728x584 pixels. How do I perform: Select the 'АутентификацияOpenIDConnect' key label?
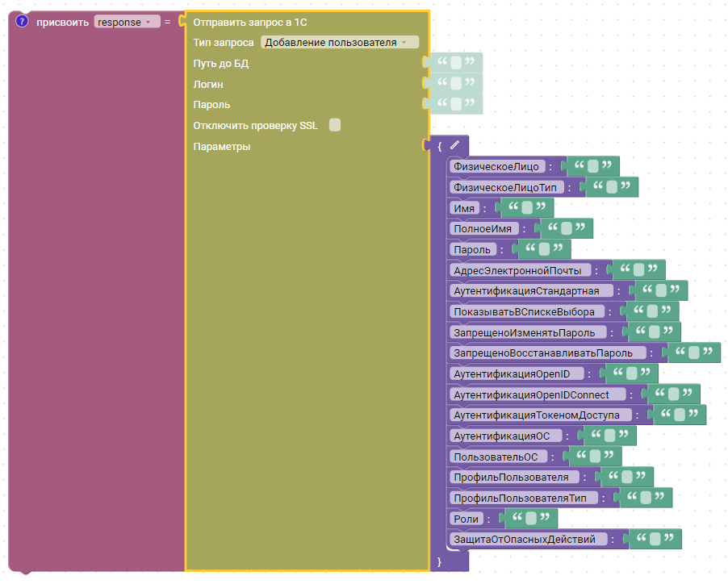point(539,394)
